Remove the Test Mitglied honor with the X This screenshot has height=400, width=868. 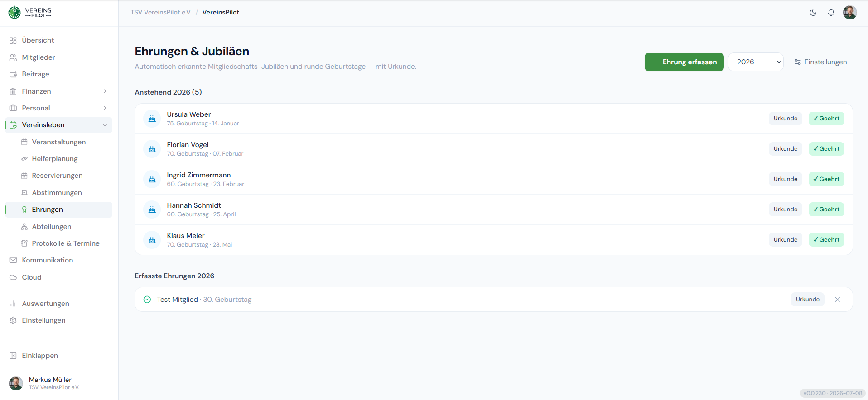(838, 300)
